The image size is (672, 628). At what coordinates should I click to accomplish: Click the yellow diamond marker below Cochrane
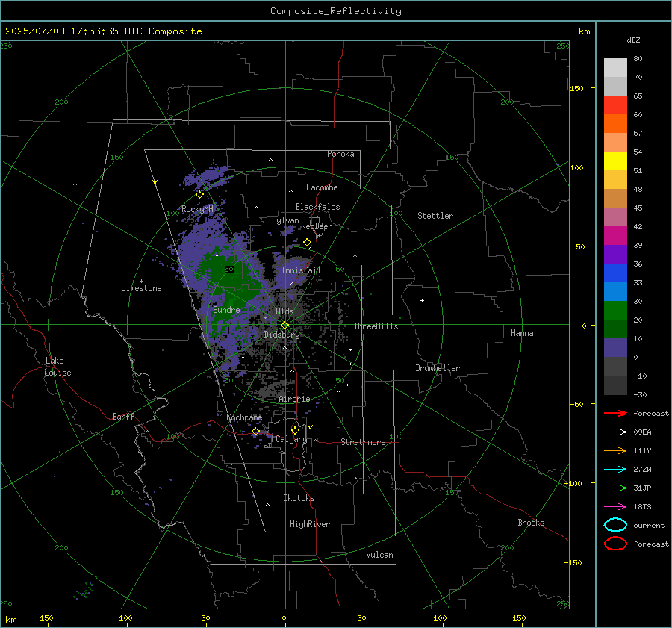point(255,432)
